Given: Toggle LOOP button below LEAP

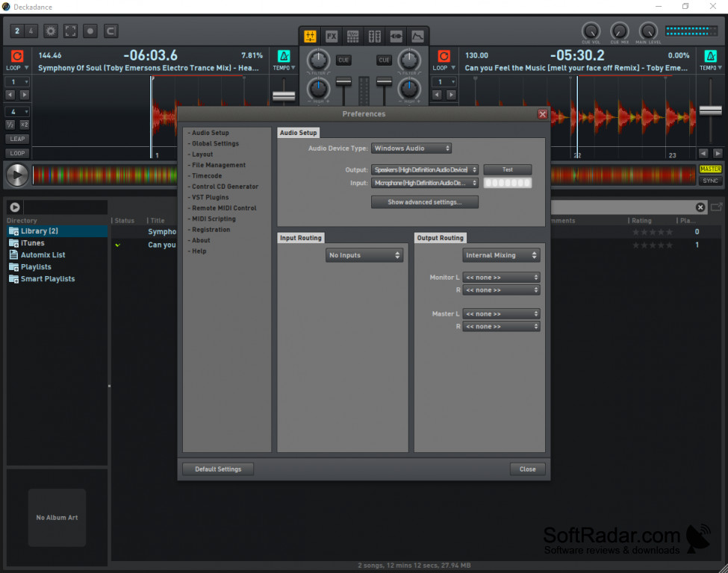Looking at the screenshot, I should (x=17, y=153).
